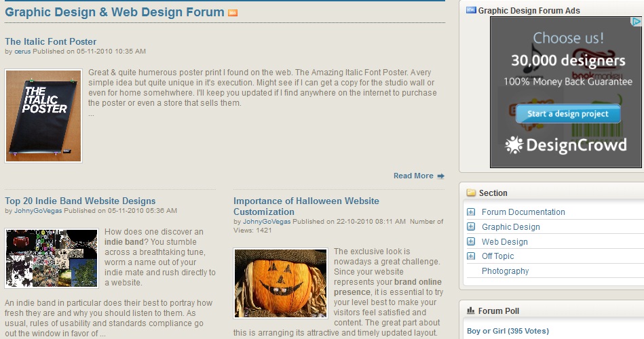Image resolution: width=644 pixels, height=339 pixels.
Task: Open the Web Design section link
Action: (x=505, y=242)
